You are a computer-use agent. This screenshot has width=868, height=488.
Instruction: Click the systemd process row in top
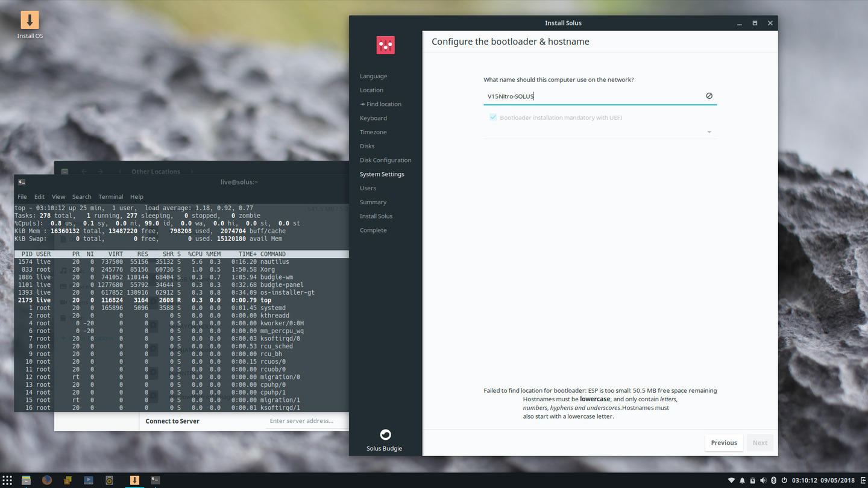pyautogui.click(x=181, y=308)
